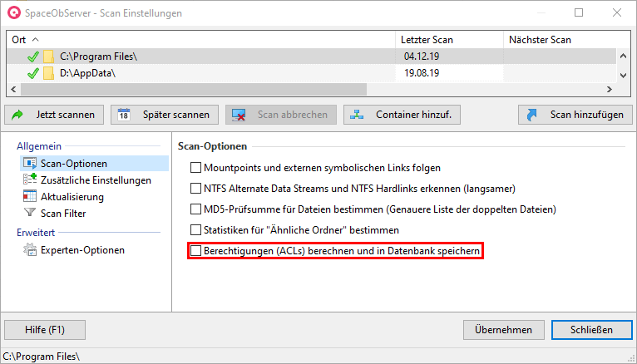
Task: Open Experten-Optionen settings page
Action: 82,250
